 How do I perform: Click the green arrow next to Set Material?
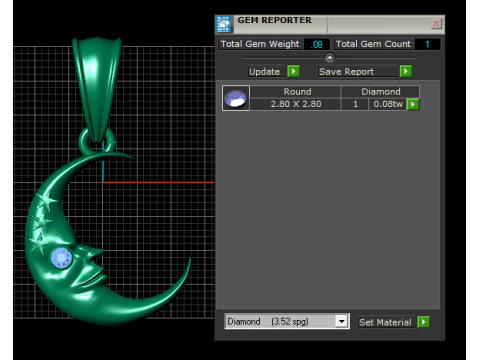pyautogui.click(x=423, y=322)
